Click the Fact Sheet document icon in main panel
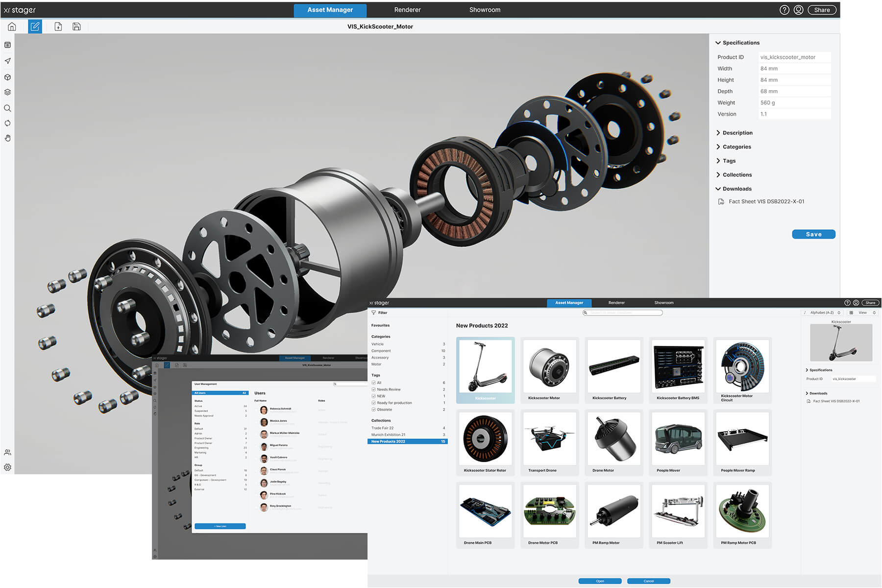This screenshot has height=588, width=882. [721, 202]
